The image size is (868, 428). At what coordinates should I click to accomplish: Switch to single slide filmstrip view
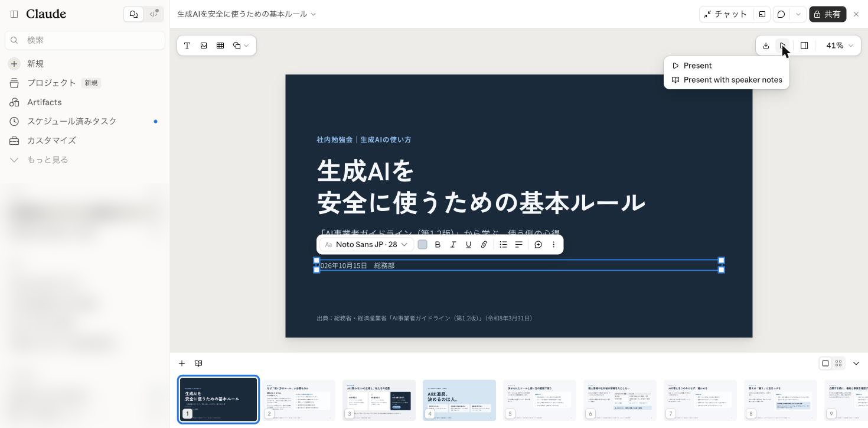pyautogui.click(x=825, y=364)
